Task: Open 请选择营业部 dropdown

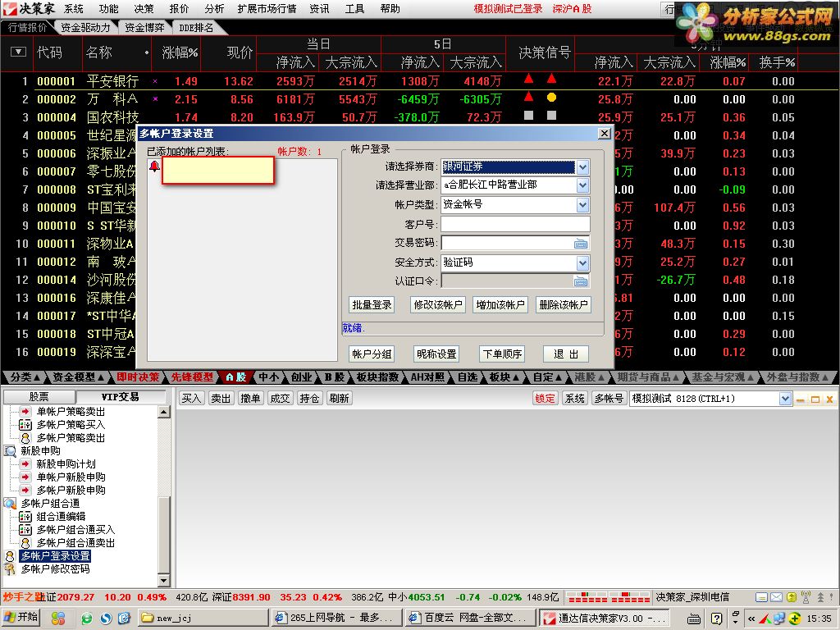Action: (x=583, y=185)
